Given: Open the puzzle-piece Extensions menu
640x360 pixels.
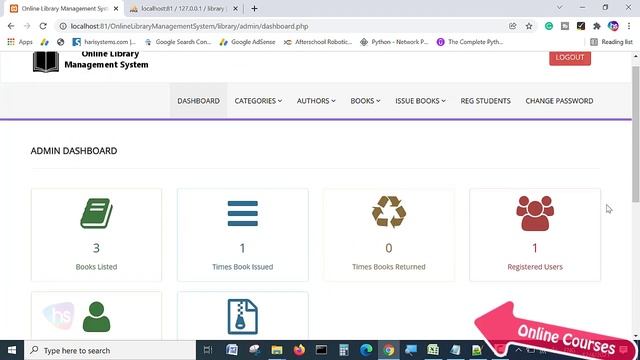Looking at the screenshot, I should 597,26.
